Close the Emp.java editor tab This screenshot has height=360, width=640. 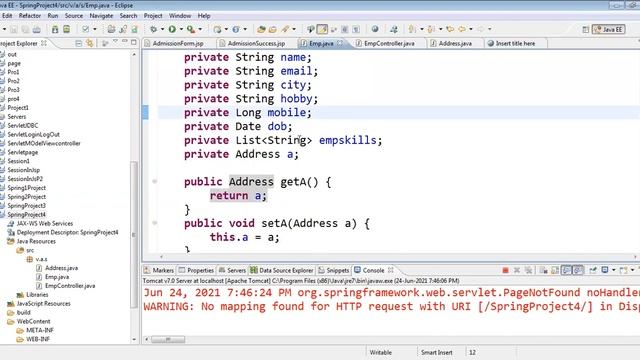[340, 43]
